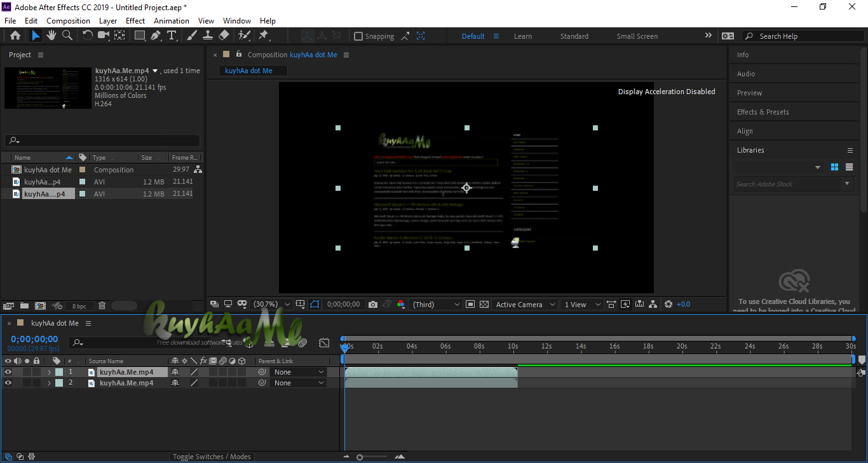The width and height of the screenshot is (868, 463).
Task: Open the Composition menu
Action: (68, 20)
